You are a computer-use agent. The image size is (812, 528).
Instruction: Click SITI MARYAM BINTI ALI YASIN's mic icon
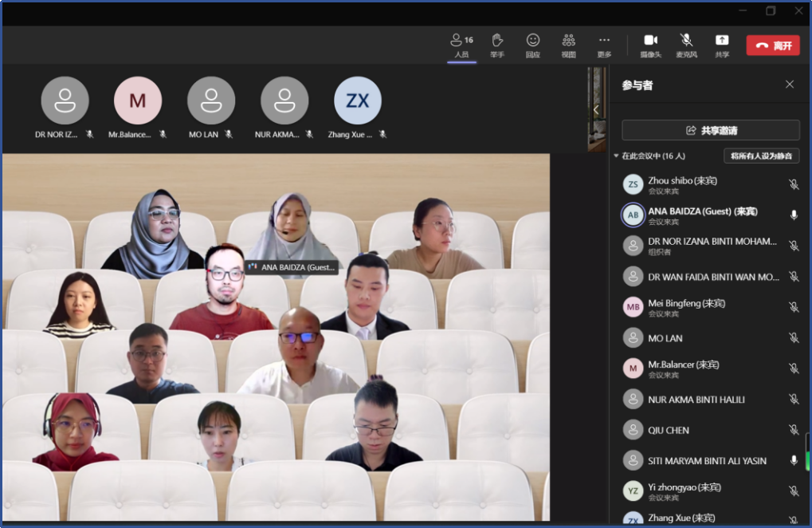(794, 460)
